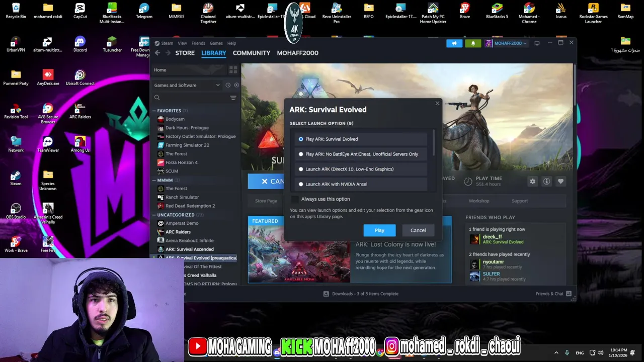The height and width of the screenshot is (362, 644).
Task: Open OBS Studio desktop icon
Action: pos(16,211)
